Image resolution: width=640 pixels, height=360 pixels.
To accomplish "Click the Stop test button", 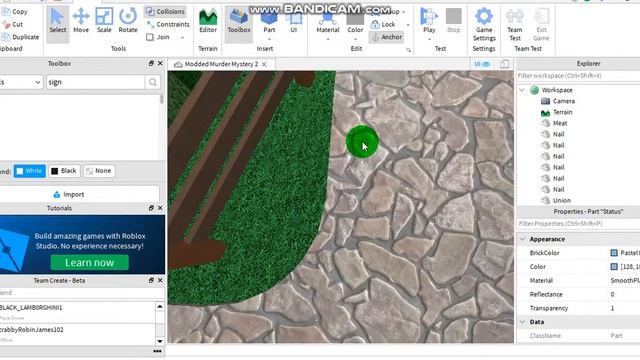I will [453, 20].
